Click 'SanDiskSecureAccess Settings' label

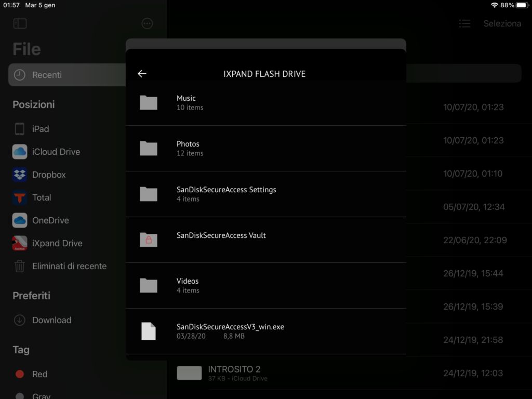(x=227, y=190)
